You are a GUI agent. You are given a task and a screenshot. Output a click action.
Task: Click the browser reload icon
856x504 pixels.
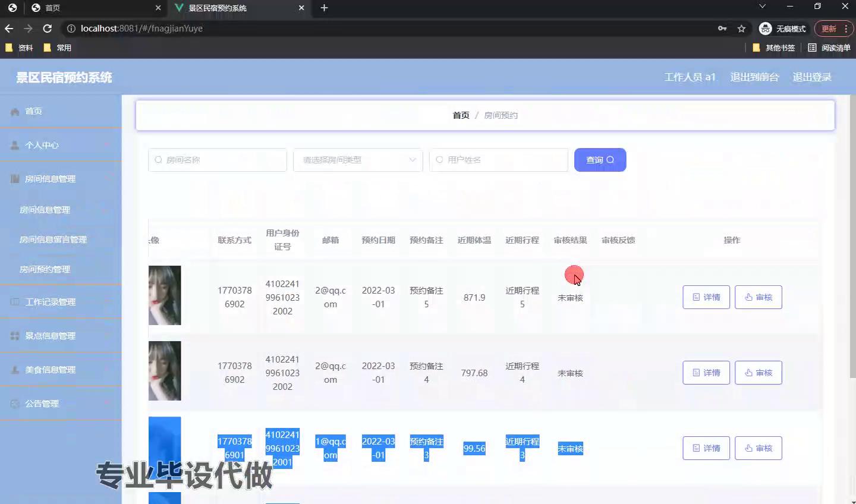coord(48,29)
